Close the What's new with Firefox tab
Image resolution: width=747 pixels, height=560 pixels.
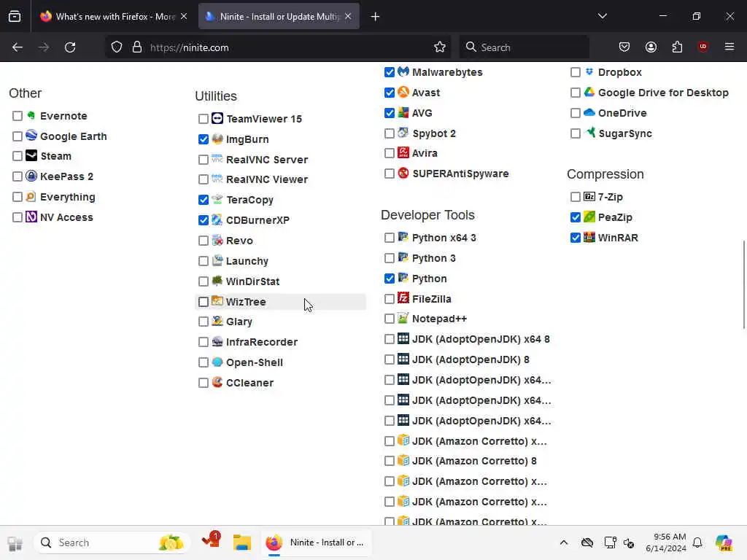click(x=184, y=16)
